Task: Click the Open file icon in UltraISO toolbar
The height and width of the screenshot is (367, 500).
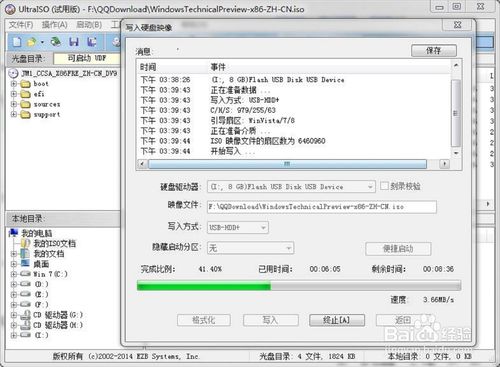Action: [x=32, y=42]
